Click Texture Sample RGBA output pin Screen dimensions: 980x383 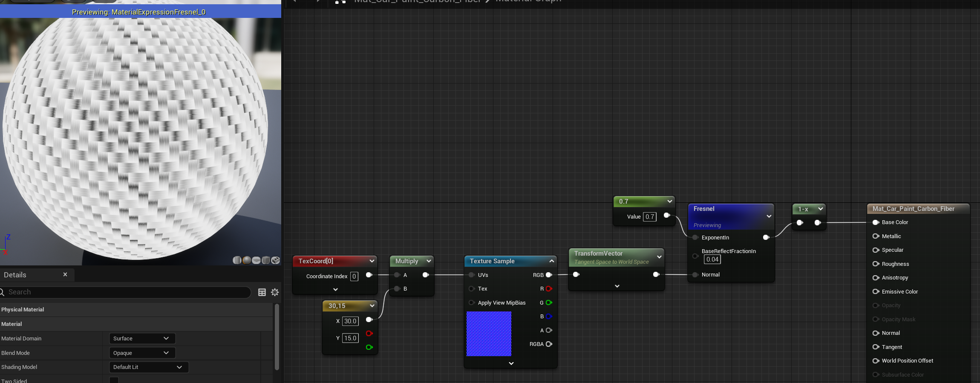coord(549,344)
